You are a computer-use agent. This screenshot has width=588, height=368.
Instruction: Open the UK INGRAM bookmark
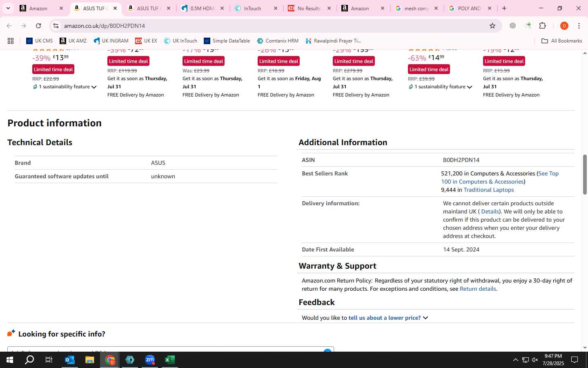[111, 41]
